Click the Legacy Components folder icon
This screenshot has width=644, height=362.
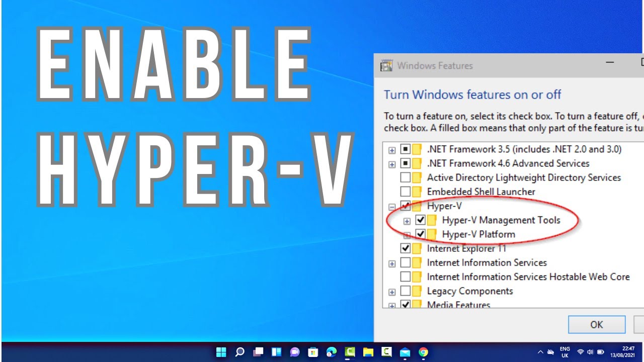pyautogui.click(x=417, y=291)
